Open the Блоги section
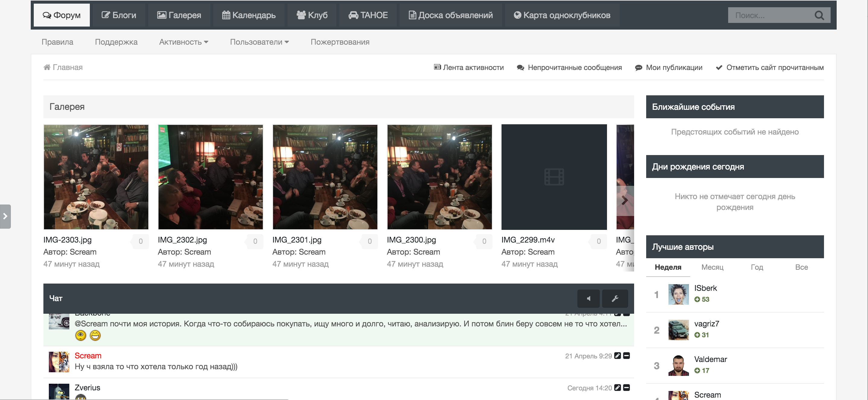Screen dimensions: 868x400 coord(119,15)
